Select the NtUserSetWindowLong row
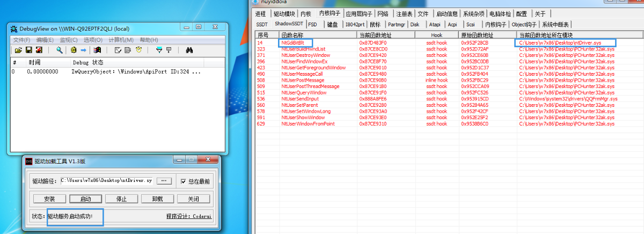Viewport: 644px width, 234px height. tap(449, 111)
